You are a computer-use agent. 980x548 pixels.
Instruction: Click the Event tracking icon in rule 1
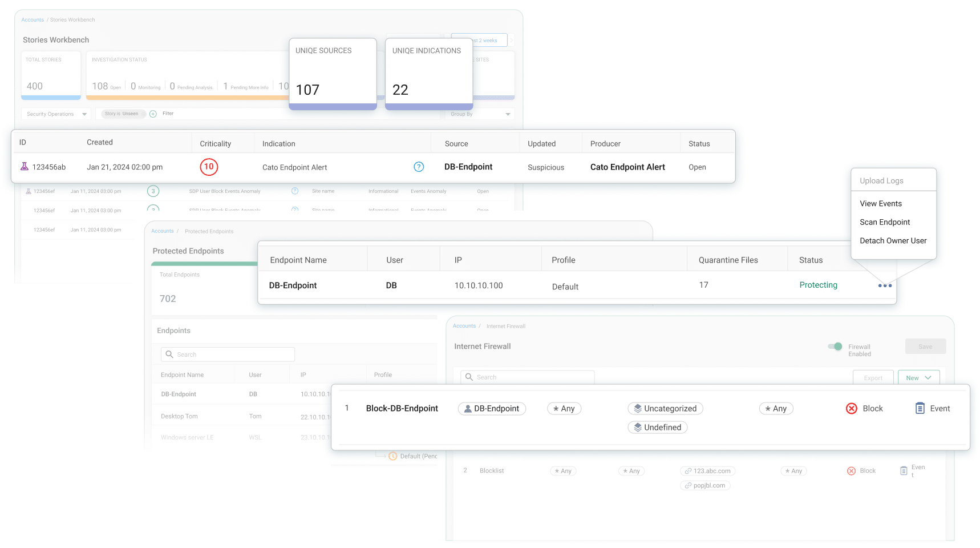pyautogui.click(x=920, y=408)
